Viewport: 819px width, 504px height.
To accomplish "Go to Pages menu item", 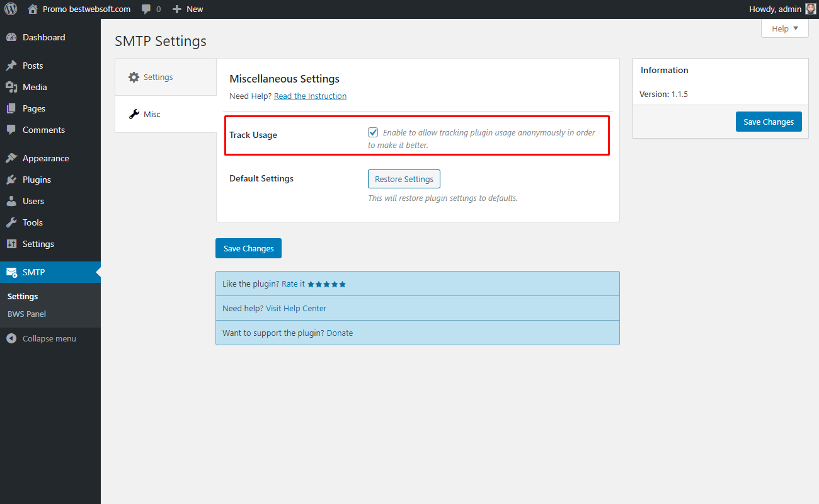I will click(x=50, y=108).
